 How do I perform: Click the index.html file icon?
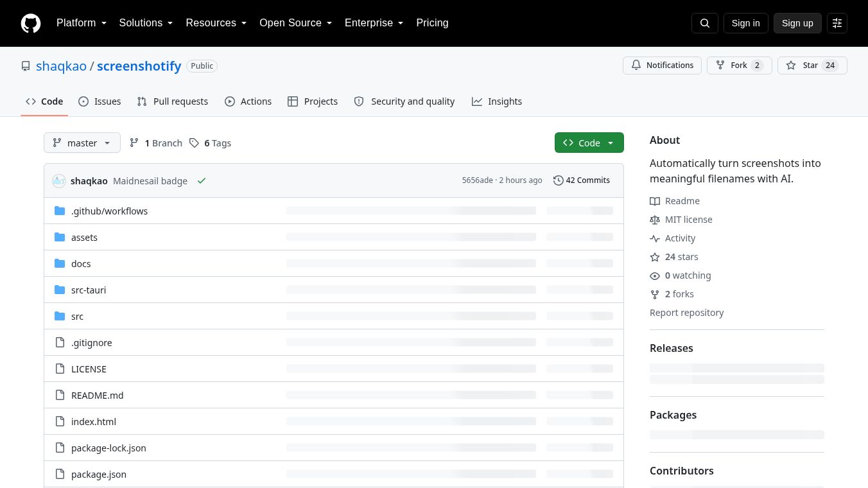click(x=60, y=421)
